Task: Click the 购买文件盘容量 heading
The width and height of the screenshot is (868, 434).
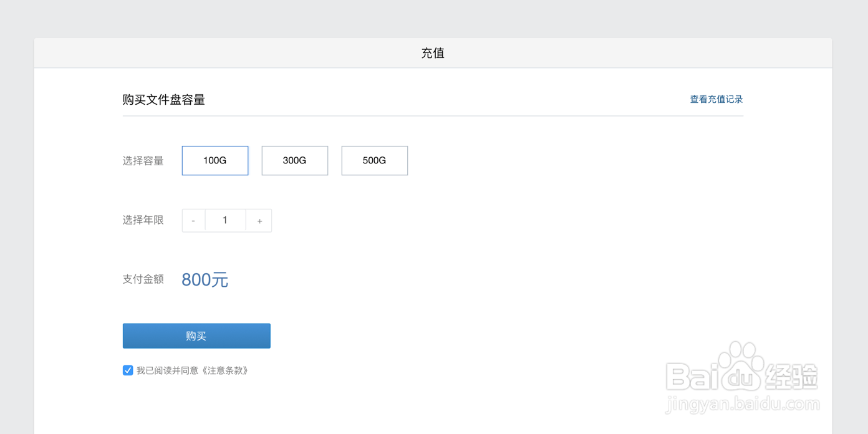Action: tap(163, 99)
